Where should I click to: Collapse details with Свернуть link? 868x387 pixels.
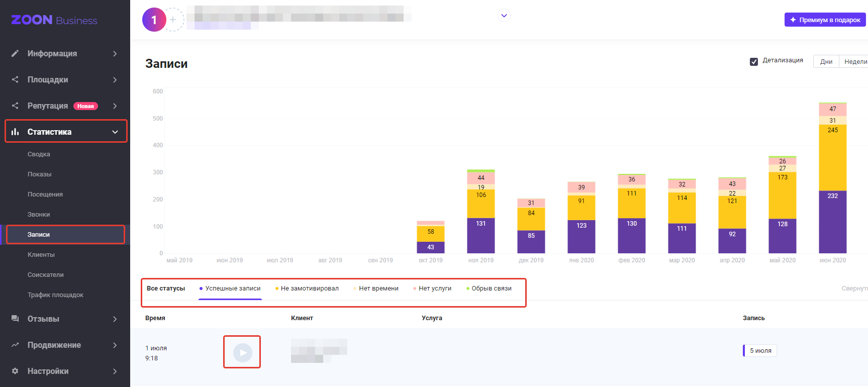(x=854, y=288)
